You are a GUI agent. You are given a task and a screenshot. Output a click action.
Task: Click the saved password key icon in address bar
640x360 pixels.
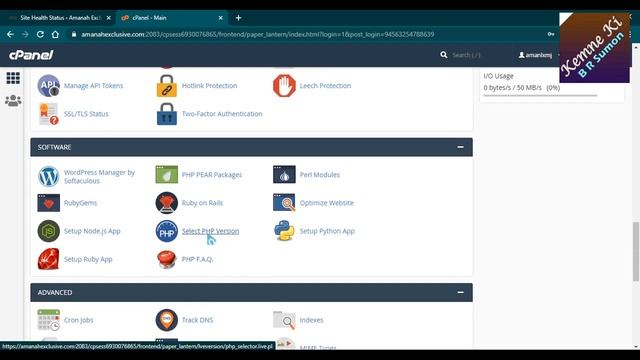[551, 34]
